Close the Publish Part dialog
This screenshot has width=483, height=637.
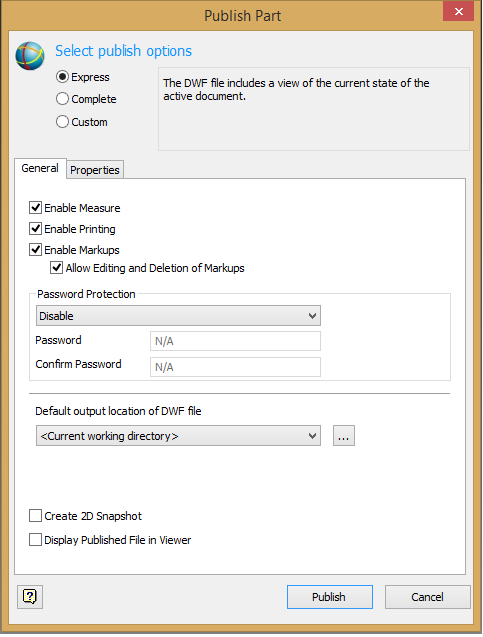pos(458,11)
